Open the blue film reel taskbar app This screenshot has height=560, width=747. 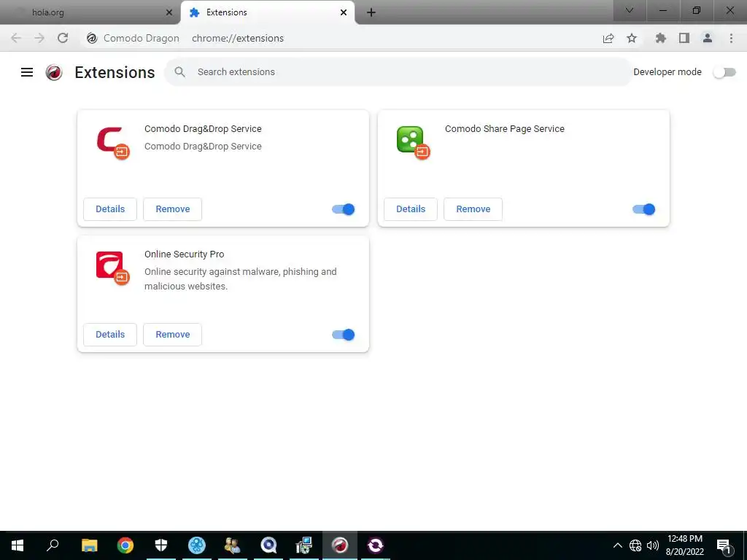pos(197,545)
